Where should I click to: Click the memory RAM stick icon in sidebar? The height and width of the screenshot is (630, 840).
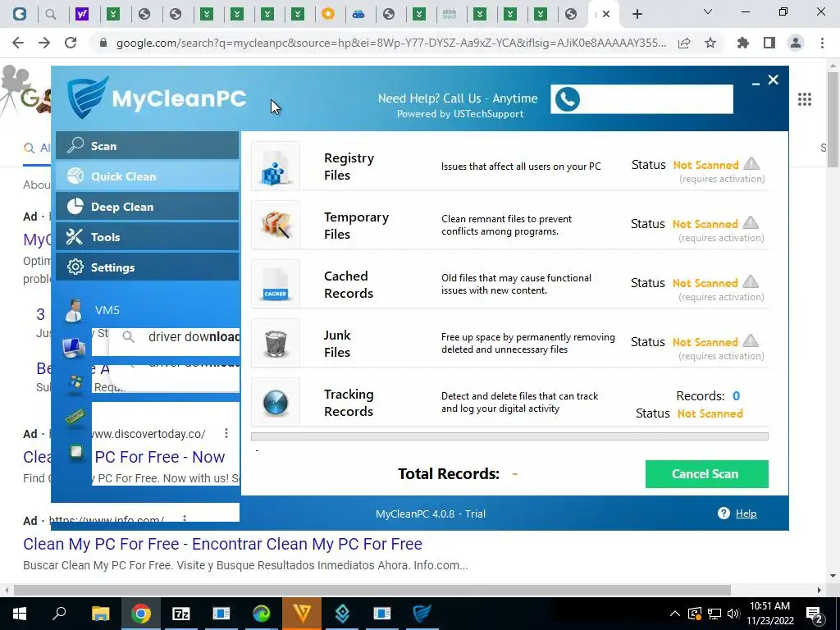click(x=75, y=416)
